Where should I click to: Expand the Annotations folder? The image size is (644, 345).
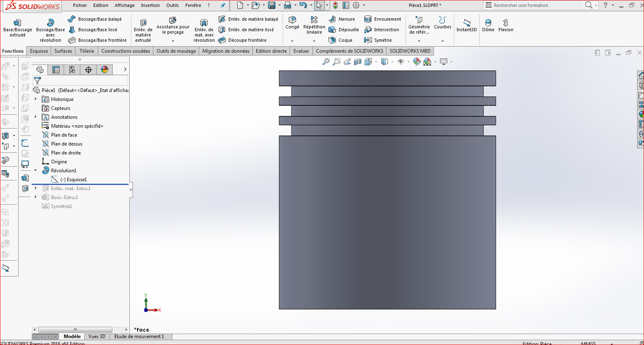[36, 117]
